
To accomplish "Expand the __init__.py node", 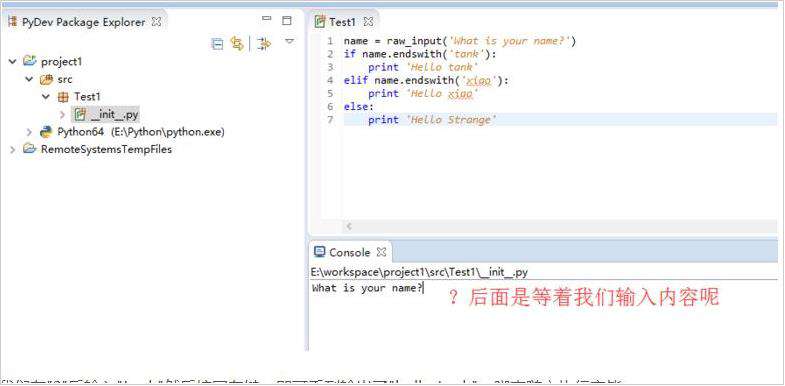I will pyautogui.click(x=63, y=115).
